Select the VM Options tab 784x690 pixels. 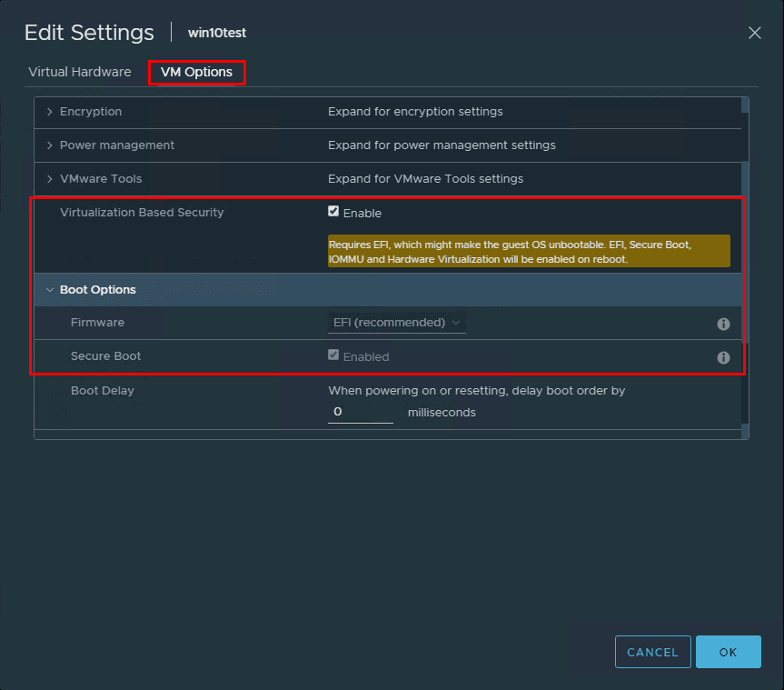tap(196, 72)
